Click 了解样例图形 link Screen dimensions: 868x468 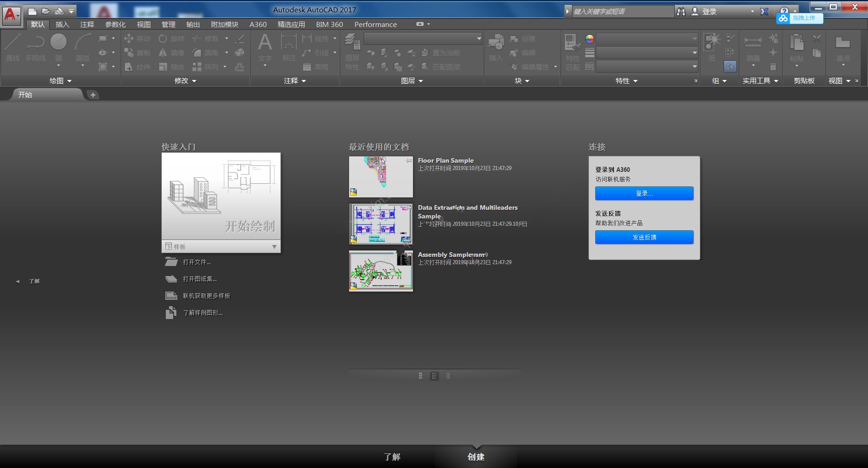tap(202, 313)
